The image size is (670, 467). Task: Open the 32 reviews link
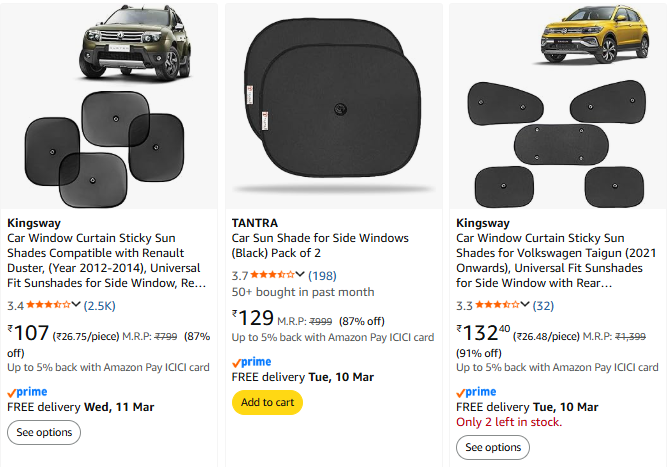(543, 305)
